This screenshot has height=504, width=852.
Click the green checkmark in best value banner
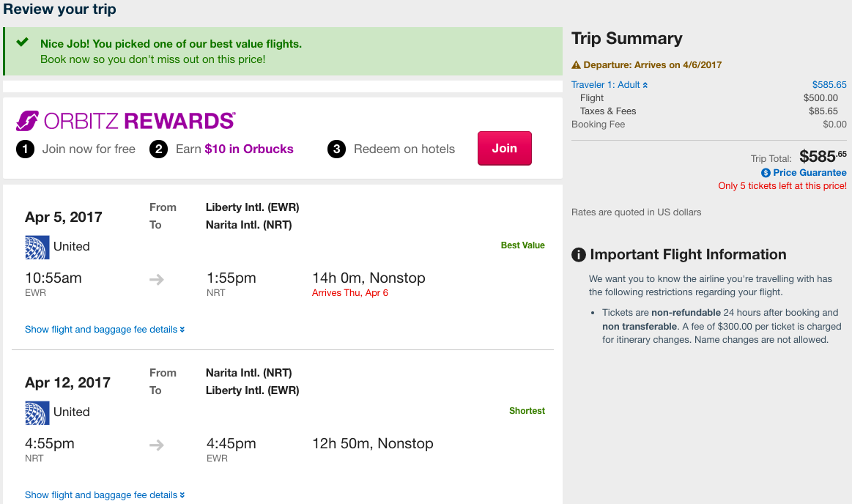point(22,42)
